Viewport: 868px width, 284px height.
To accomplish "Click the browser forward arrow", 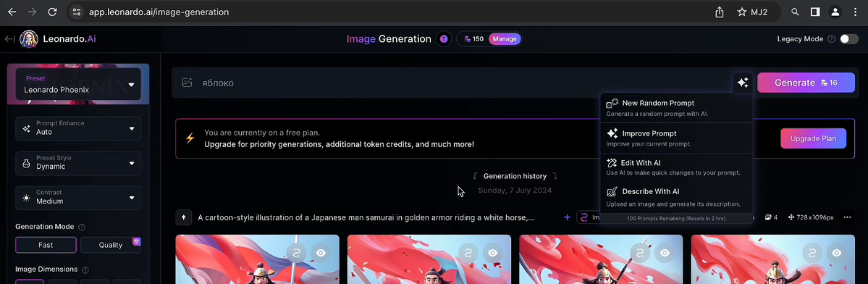I will tap(32, 12).
